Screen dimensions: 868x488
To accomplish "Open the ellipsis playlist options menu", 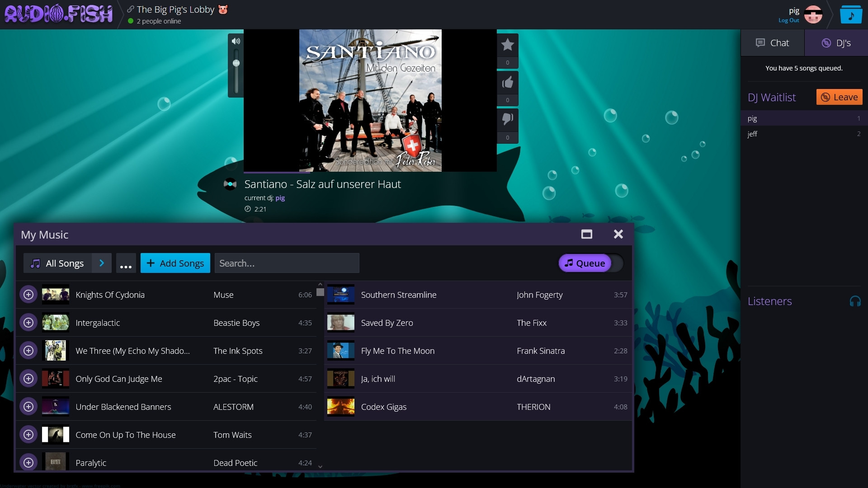I will click(x=126, y=263).
